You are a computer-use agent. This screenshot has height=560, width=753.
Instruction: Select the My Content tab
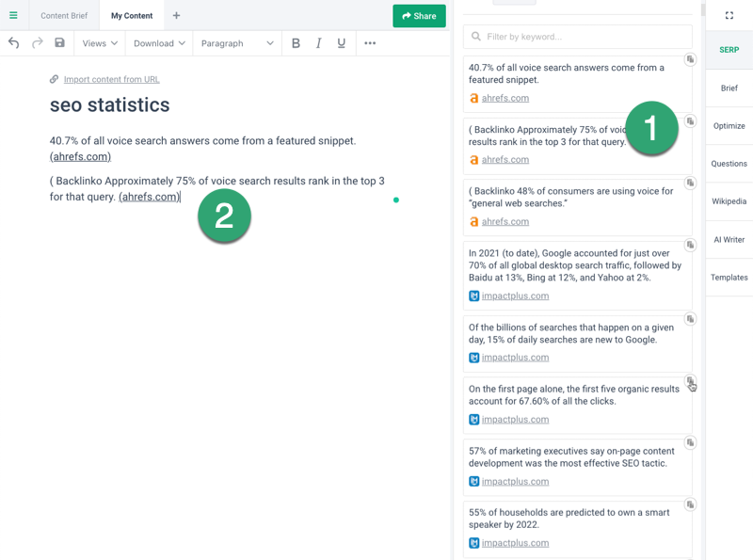click(132, 15)
